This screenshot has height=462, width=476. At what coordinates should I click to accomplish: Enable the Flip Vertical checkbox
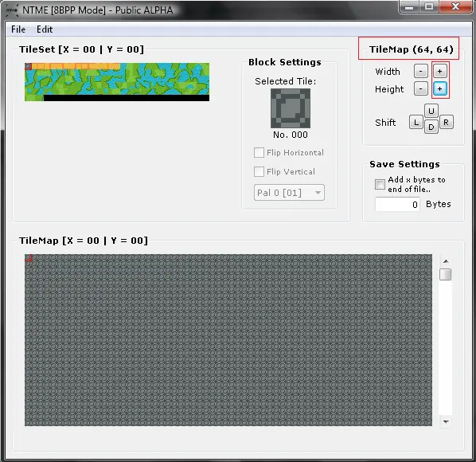click(259, 171)
